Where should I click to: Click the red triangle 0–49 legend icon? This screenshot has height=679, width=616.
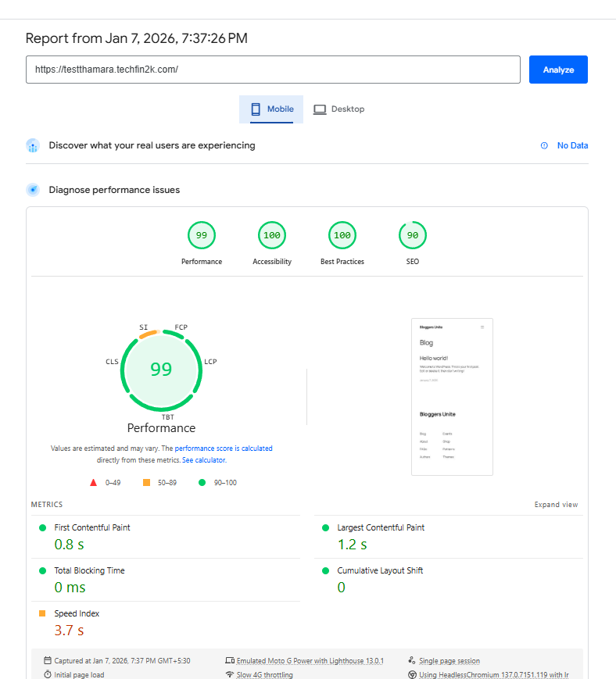pyautogui.click(x=93, y=482)
